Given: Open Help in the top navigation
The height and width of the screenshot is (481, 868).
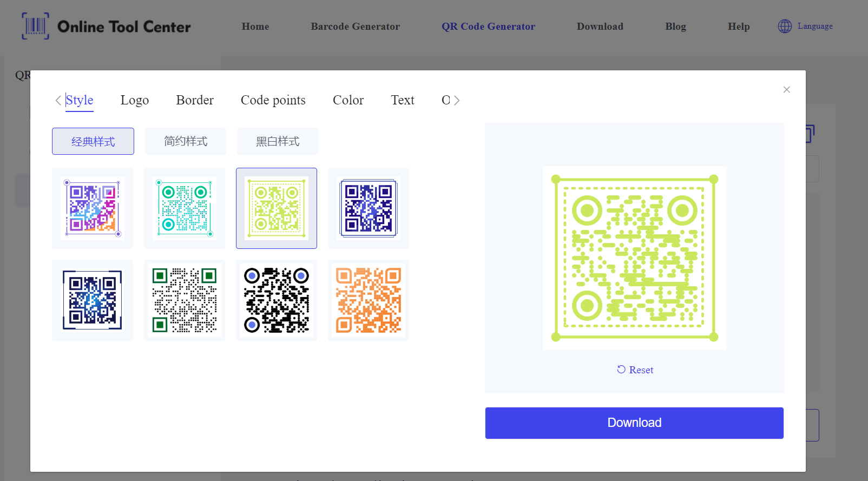Looking at the screenshot, I should [x=739, y=27].
